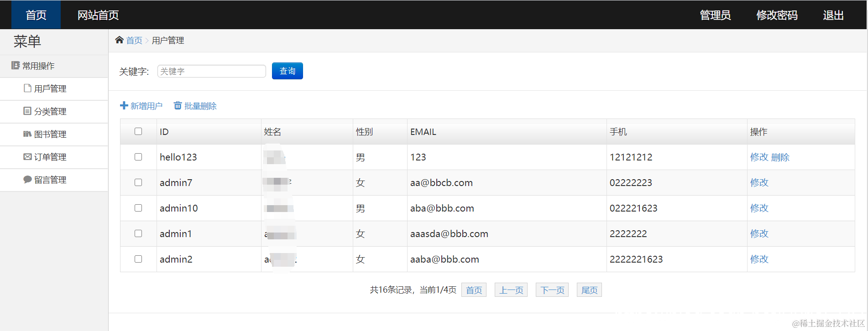Toggle the select-all checkbox in table header
This screenshot has width=868, height=331.
(138, 131)
